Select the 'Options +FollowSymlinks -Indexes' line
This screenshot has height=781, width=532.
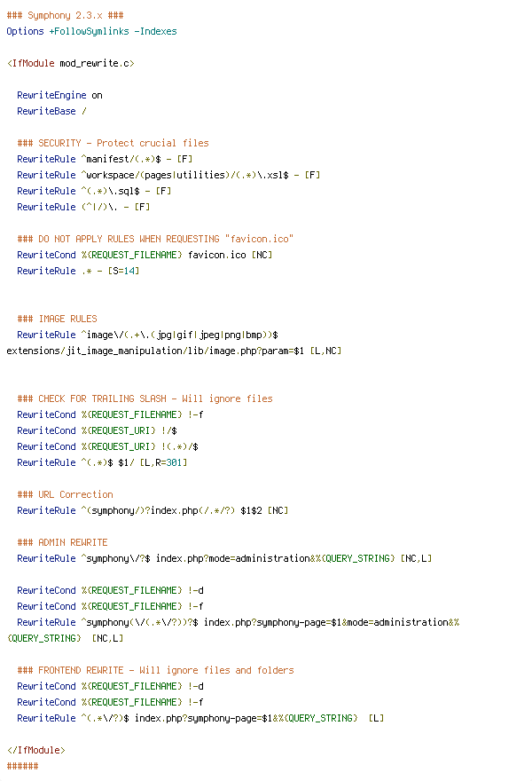click(x=91, y=31)
